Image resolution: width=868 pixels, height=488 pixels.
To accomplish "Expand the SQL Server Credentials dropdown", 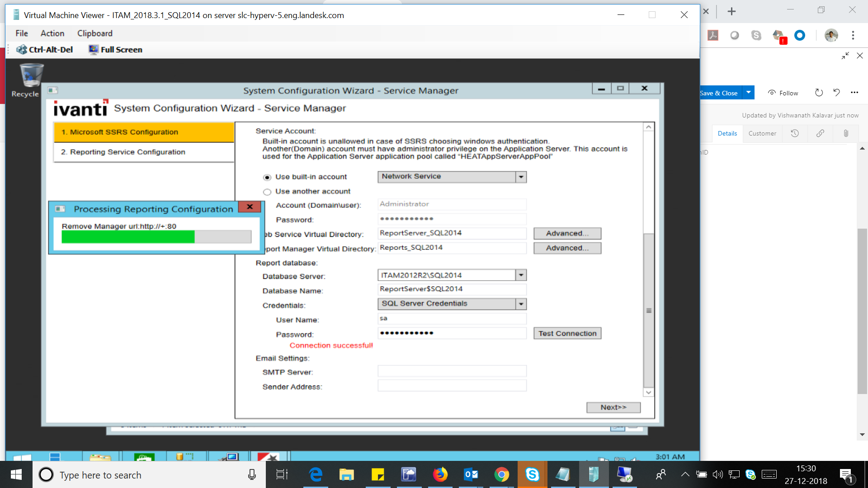I will 521,304.
